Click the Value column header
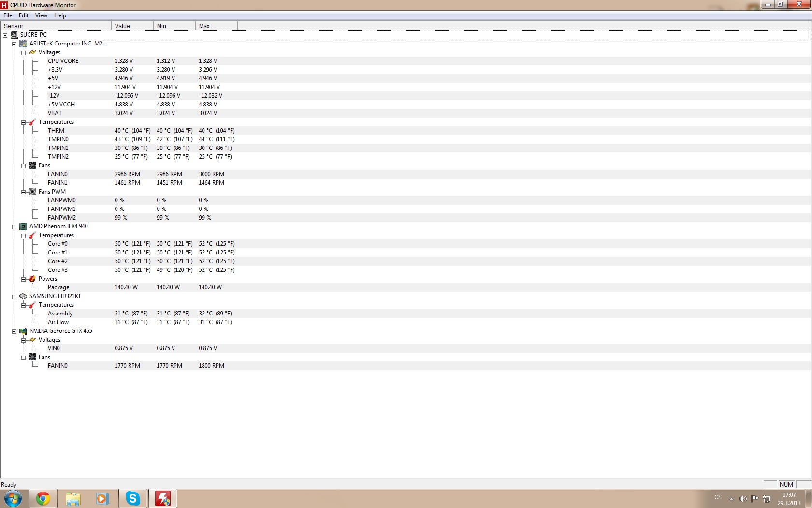The height and width of the screenshot is (508, 812). pos(132,26)
